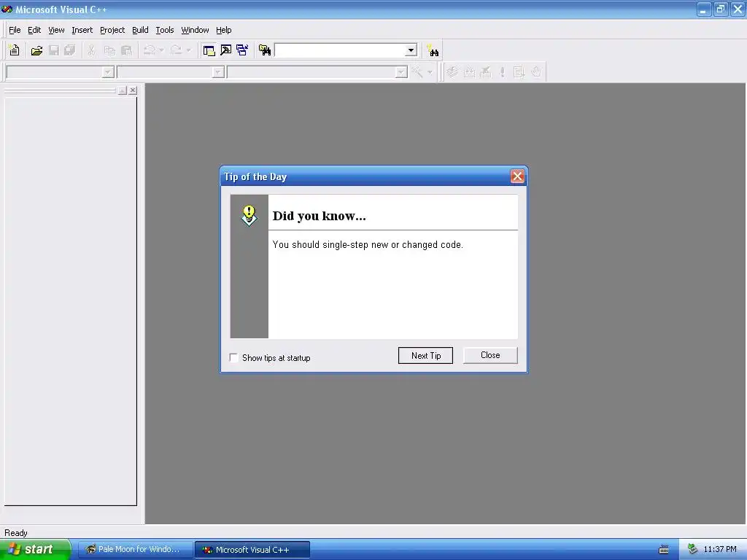The image size is (747, 560).
Task: Click the Execute Program exclamation icon
Action: point(502,72)
